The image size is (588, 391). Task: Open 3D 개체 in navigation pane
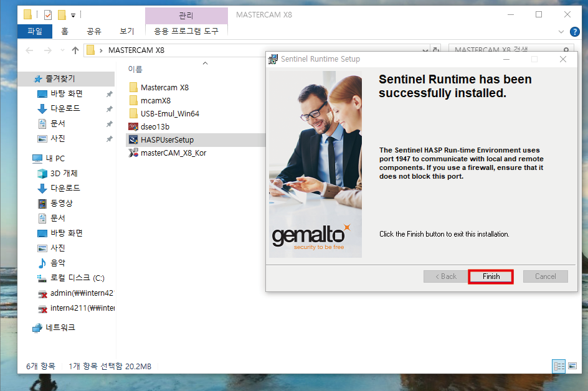point(64,173)
